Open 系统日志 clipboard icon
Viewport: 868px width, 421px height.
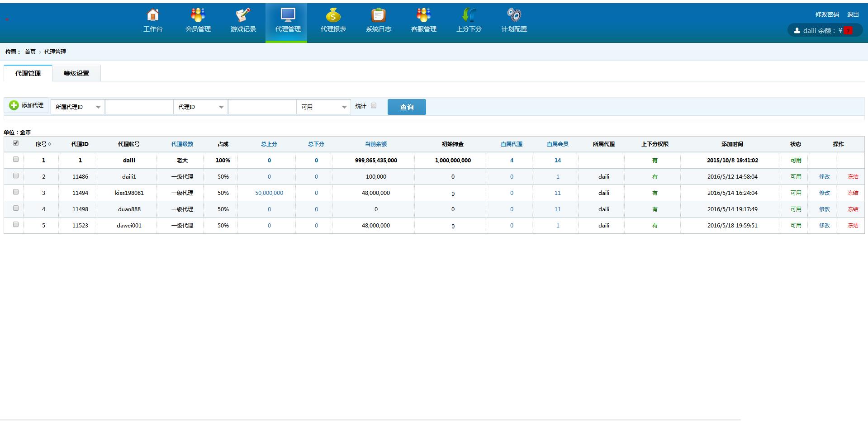click(x=378, y=16)
